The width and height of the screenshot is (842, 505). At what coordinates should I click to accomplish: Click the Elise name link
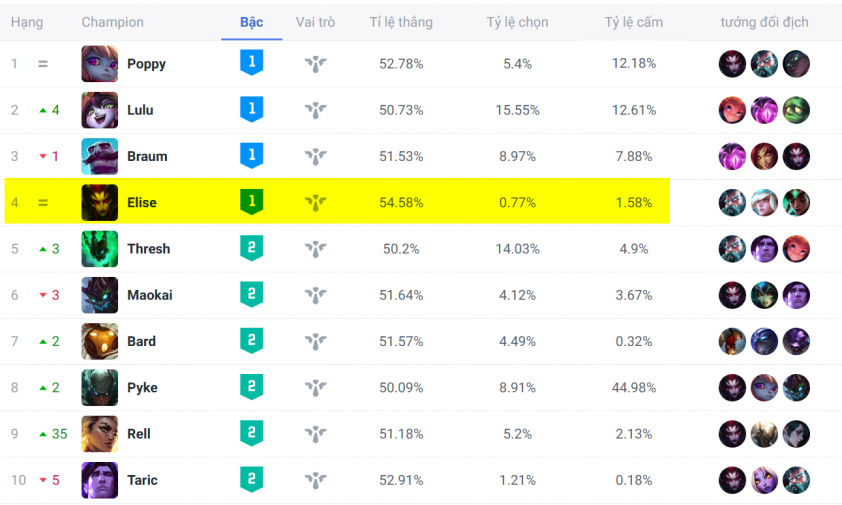click(x=142, y=203)
